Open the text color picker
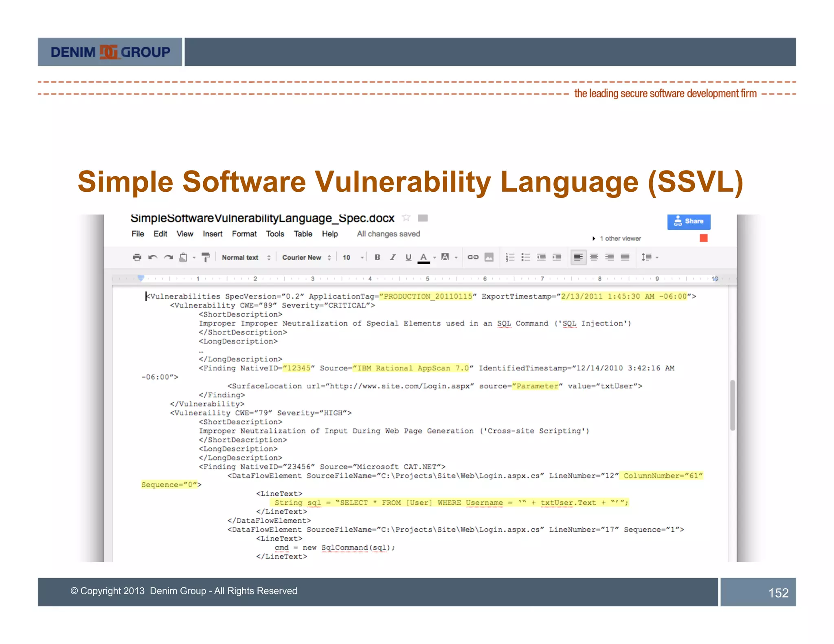 pyautogui.click(x=424, y=257)
